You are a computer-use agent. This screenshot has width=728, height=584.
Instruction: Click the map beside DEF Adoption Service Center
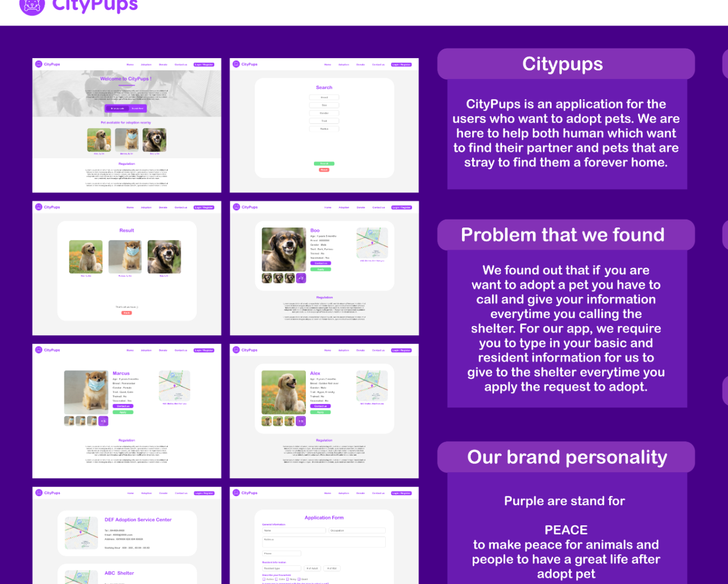tap(81, 533)
